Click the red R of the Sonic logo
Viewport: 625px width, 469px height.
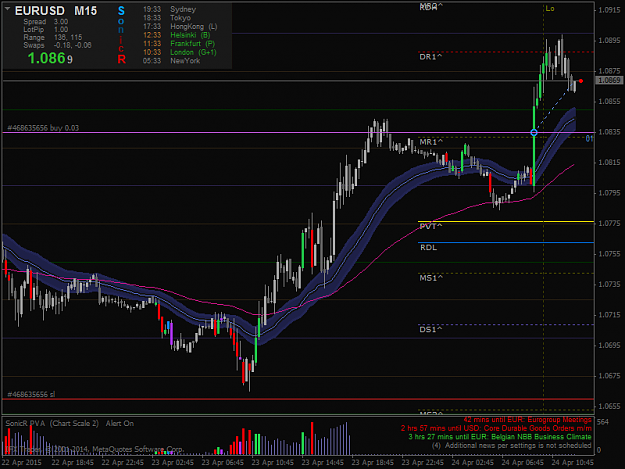pyautogui.click(x=122, y=59)
